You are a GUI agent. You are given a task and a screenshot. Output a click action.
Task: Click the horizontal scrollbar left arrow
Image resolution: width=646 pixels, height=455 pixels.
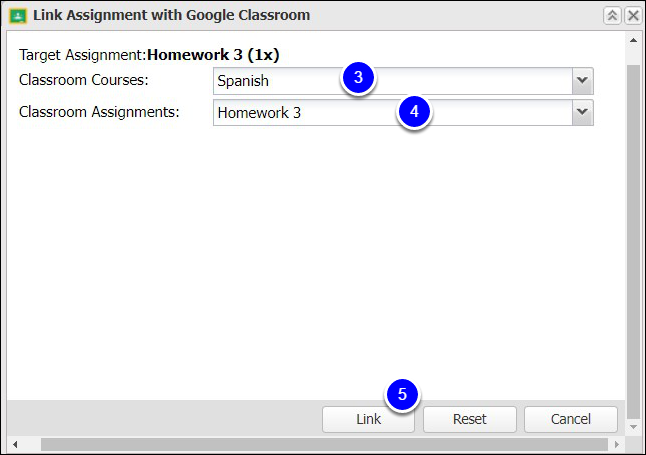coord(15,444)
